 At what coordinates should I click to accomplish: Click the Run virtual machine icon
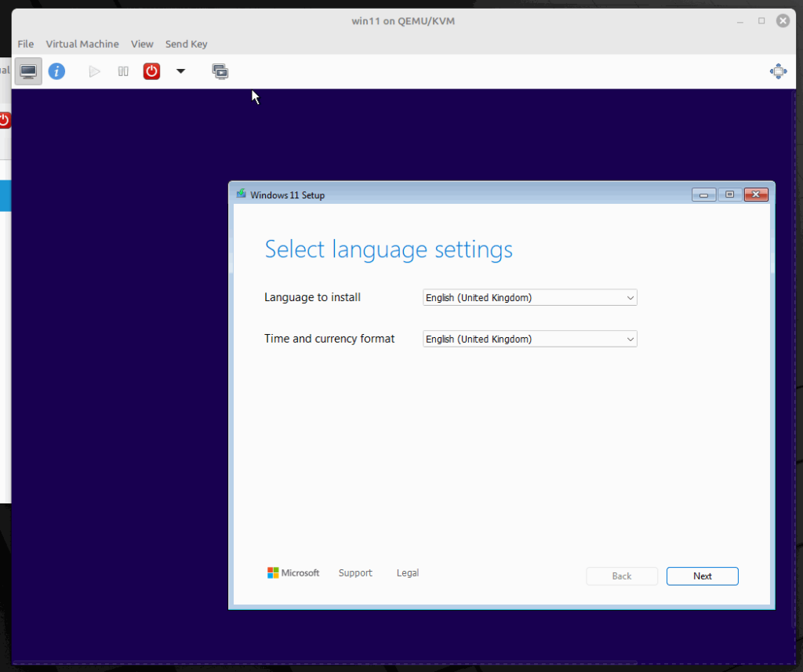click(x=94, y=71)
